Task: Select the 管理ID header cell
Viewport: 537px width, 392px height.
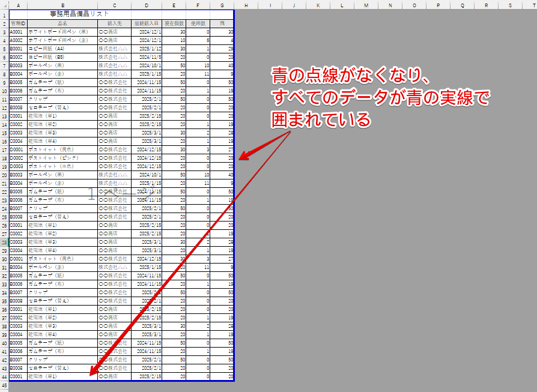Action: click(x=18, y=23)
